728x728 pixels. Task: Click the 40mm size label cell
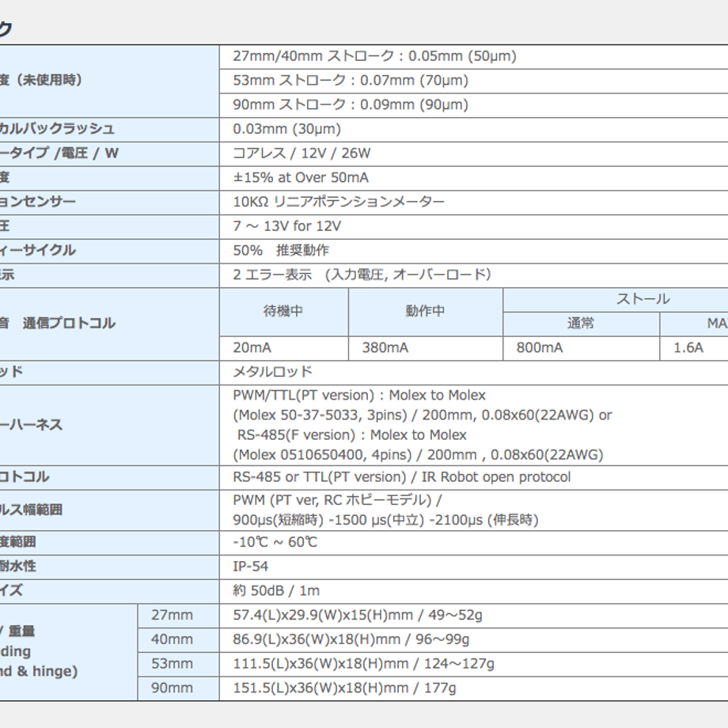(178, 640)
